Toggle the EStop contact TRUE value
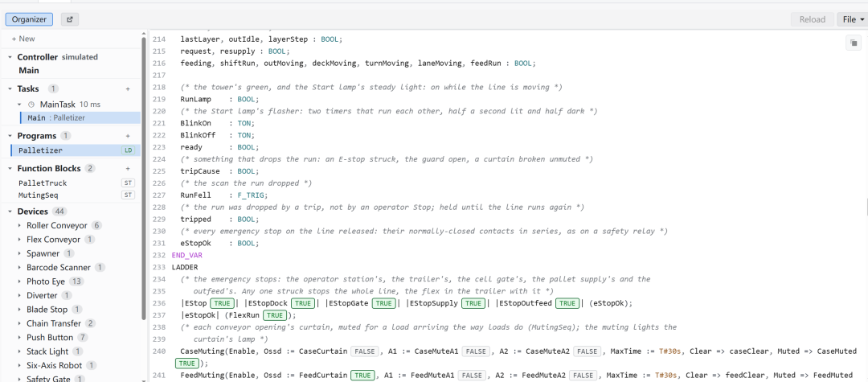This screenshot has height=382, width=868. pos(222,303)
